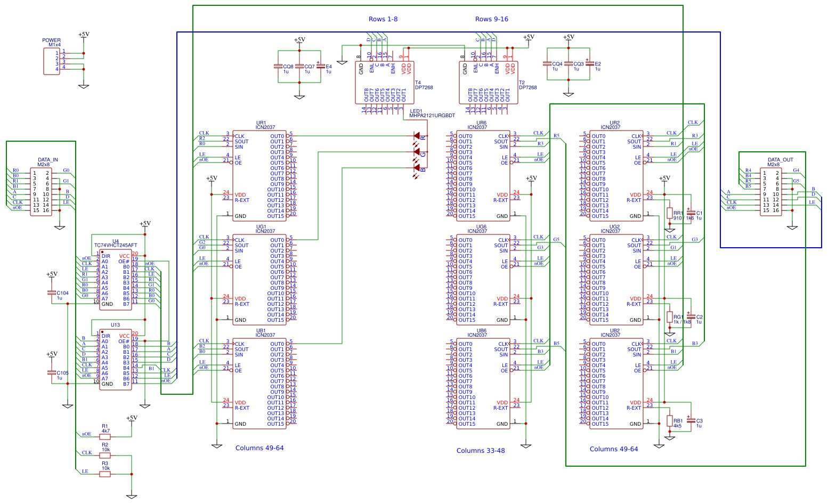Click the "Rows 1-8" label
The height and width of the screenshot is (504, 828).
pyautogui.click(x=383, y=19)
